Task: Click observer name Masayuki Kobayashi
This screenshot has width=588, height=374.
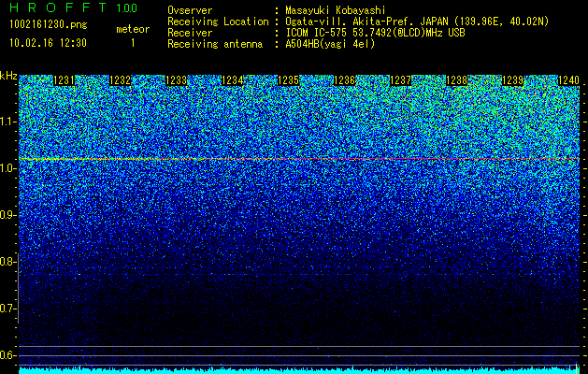Action: pos(336,10)
